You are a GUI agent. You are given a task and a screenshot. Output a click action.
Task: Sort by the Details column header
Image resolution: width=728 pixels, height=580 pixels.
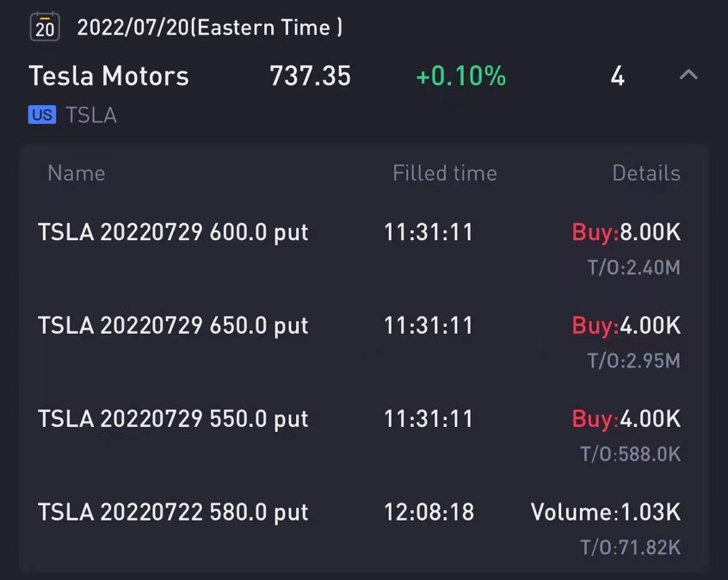(x=646, y=173)
